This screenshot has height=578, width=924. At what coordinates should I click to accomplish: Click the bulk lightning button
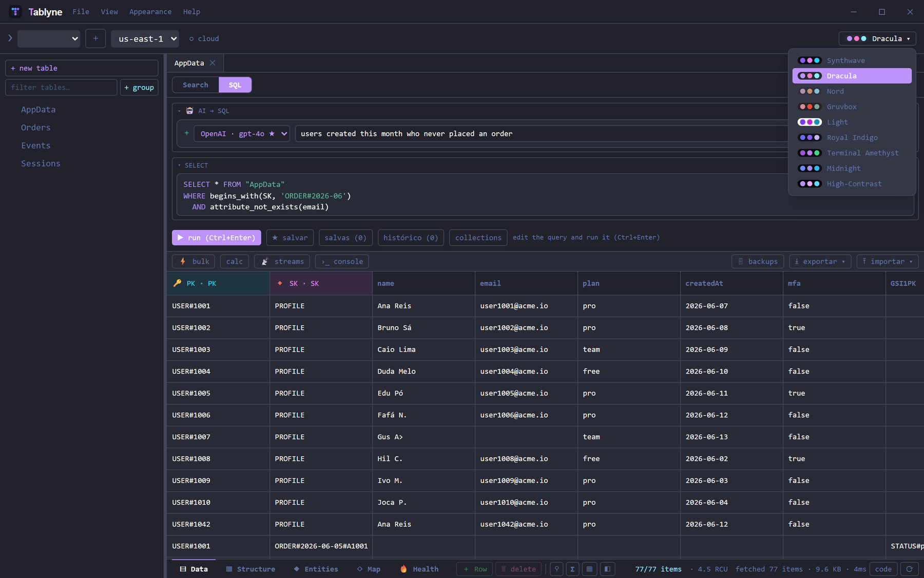pyautogui.click(x=194, y=262)
